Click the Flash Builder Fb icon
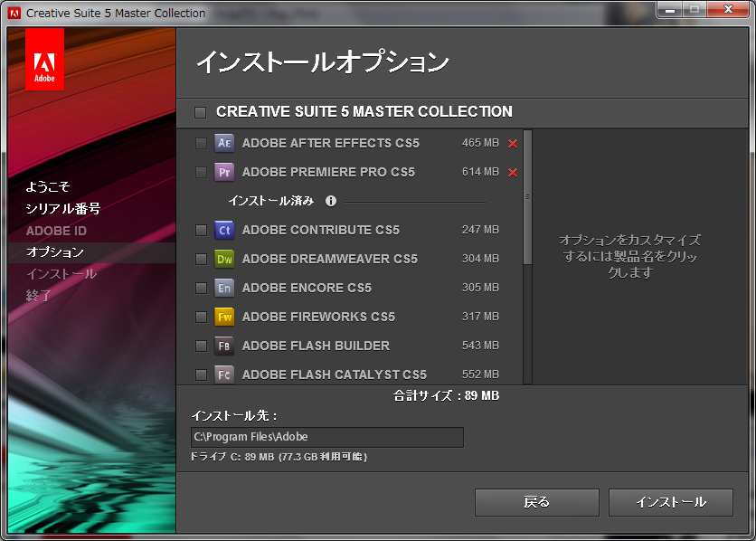Screen dimensions: 756x541 click(x=224, y=346)
